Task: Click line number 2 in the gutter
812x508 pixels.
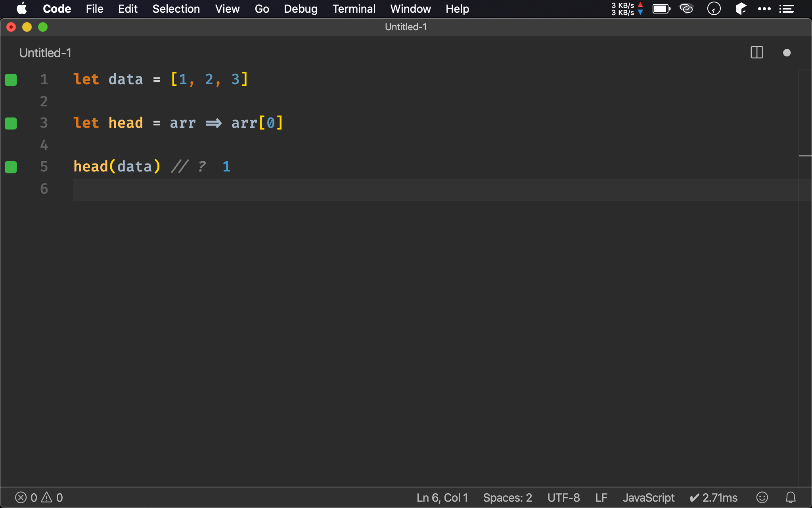Action: tap(44, 102)
